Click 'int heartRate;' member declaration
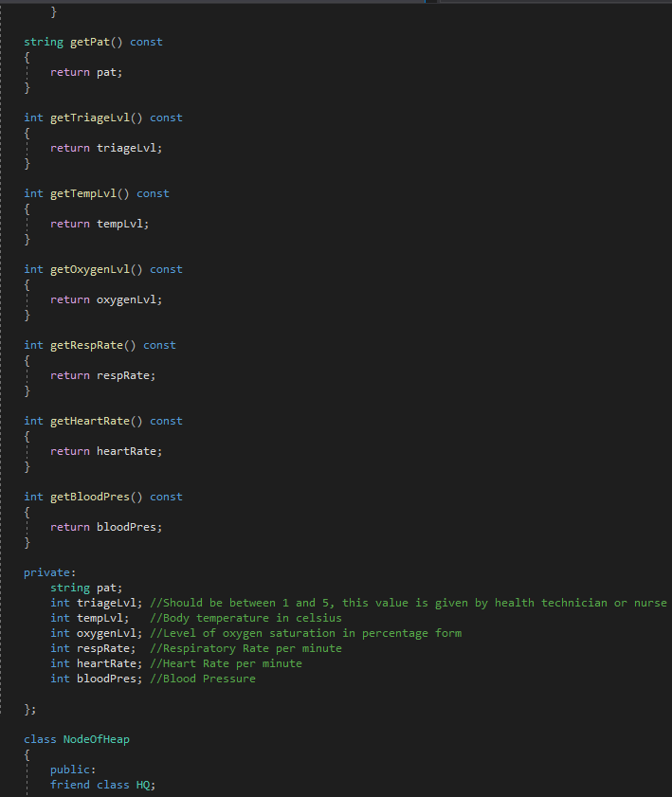672x797 pixels. [x=96, y=663]
